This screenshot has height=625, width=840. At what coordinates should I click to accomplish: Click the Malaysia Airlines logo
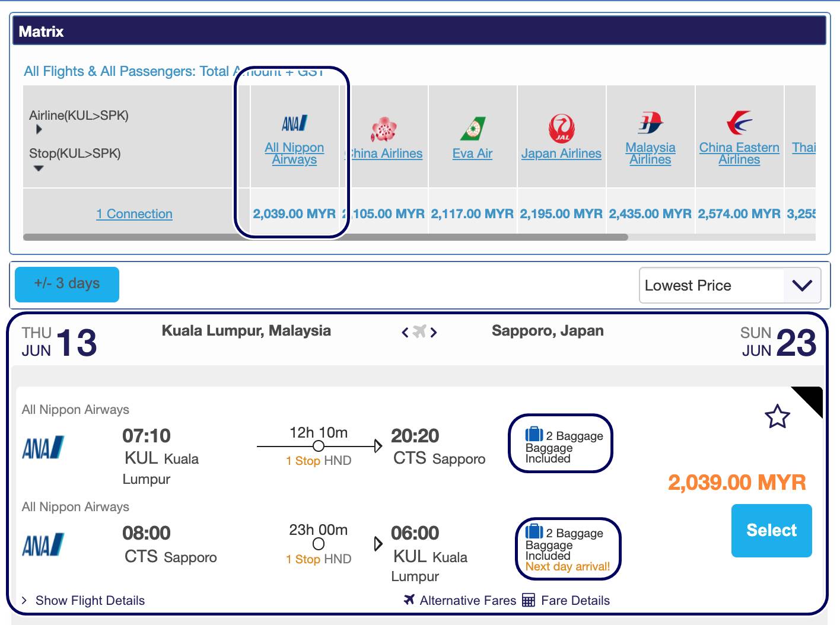coord(650,123)
